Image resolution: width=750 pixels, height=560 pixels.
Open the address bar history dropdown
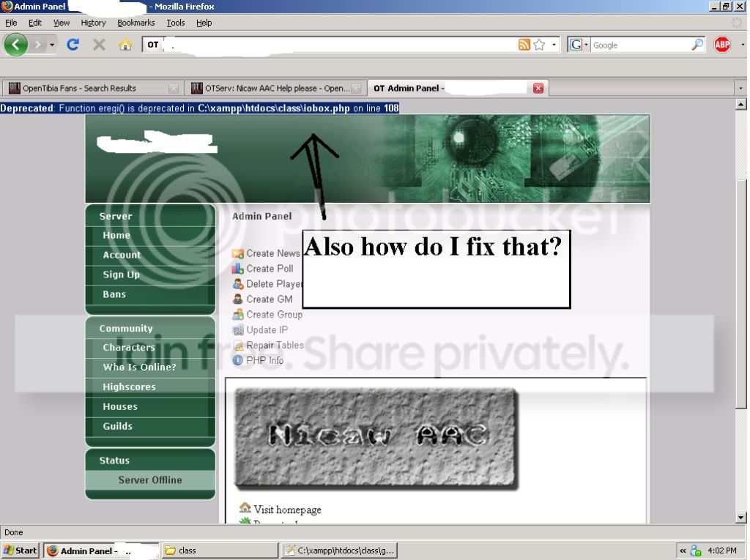pos(554,45)
